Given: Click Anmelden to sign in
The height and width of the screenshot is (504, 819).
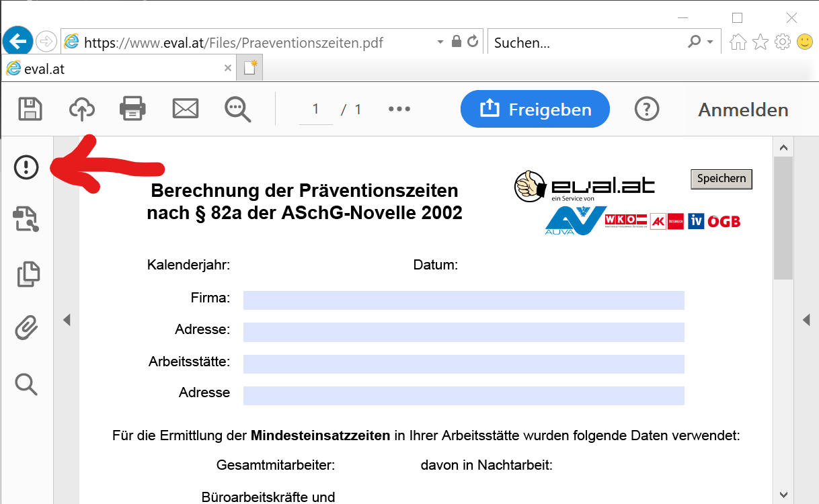Looking at the screenshot, I should point(743,110).
